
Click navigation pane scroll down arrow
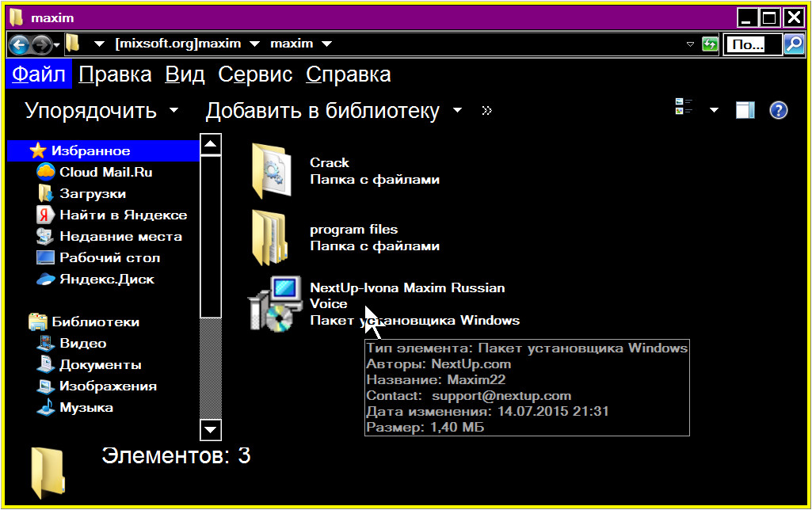pyautogui.click(x=210, y=430)
